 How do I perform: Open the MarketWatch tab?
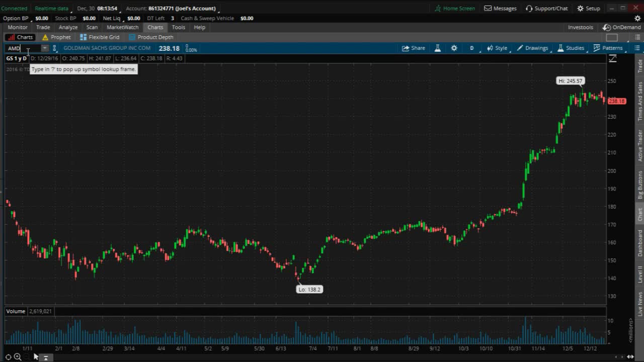pos(123,27)
